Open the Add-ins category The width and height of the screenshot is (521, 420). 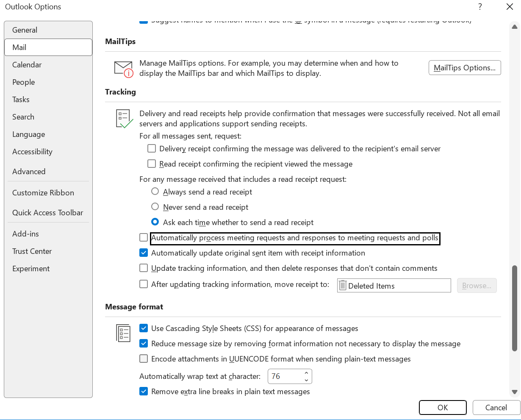(48, 234)
